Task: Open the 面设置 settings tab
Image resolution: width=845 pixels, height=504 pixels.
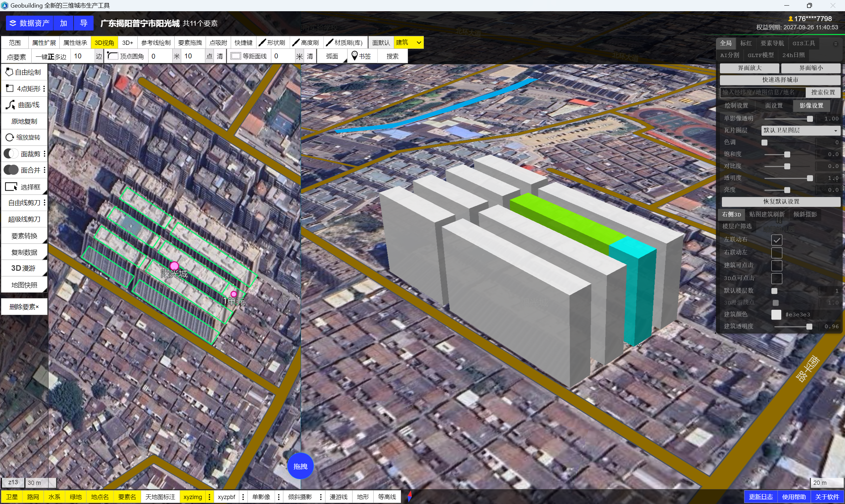Action: pyautogui.click(x=774, y=106)
